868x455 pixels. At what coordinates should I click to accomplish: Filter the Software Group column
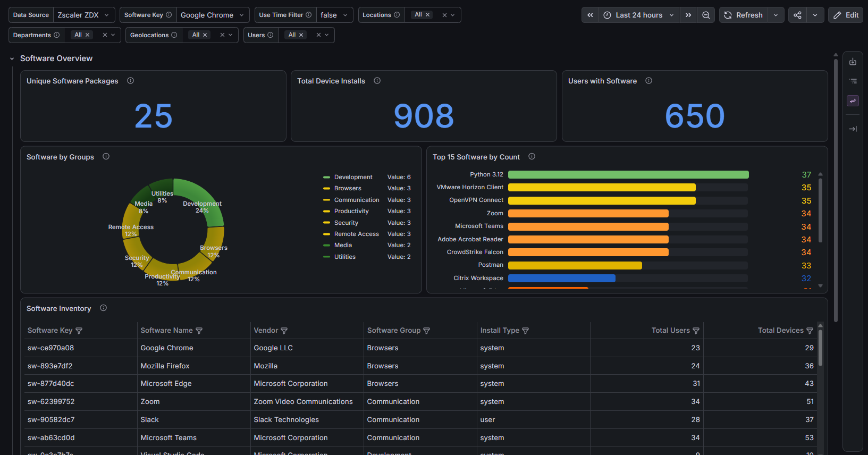click(426, 331)
